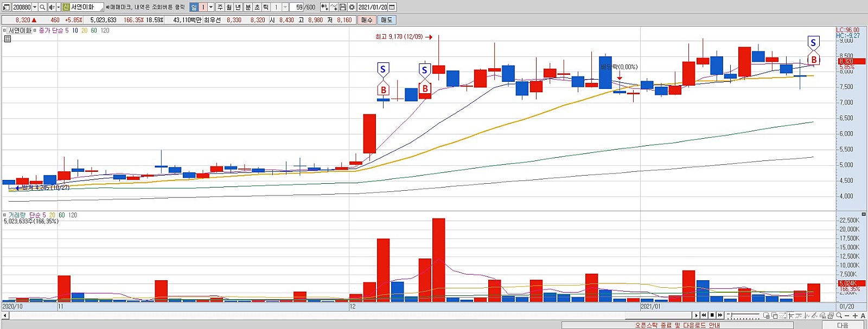The image size is (868, 329).
Task: Click the play button in the replay controls
Action: [697, 315]
